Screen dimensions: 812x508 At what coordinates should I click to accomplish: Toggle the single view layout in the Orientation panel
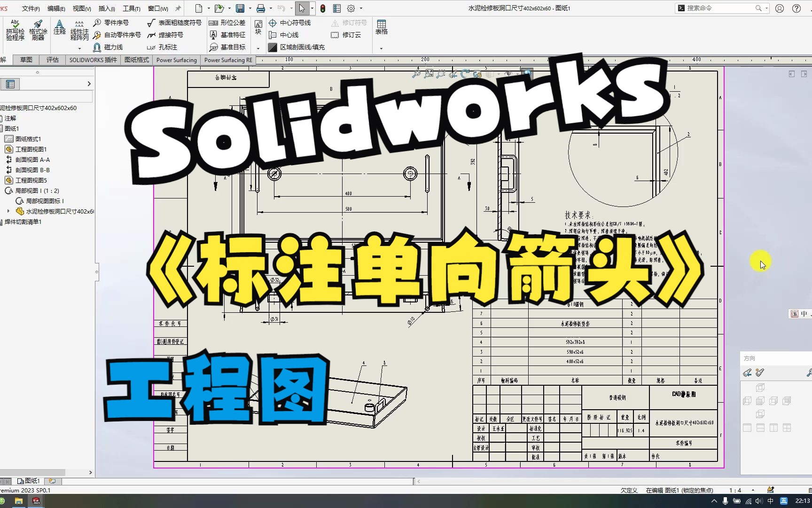[x=747, y=428]
